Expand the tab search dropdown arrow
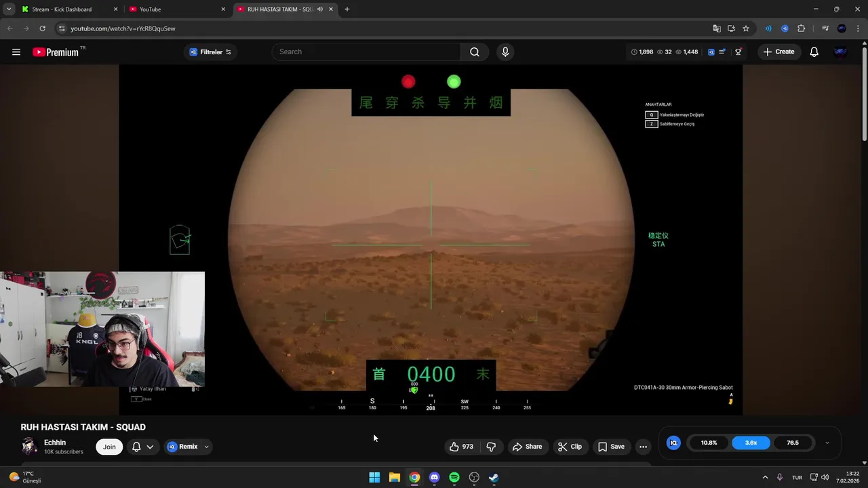 [9, 9]
